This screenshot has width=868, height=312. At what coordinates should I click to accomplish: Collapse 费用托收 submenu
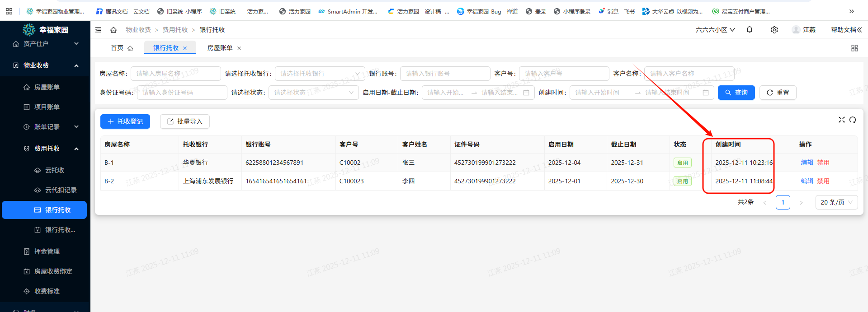click(x=45, y=149)
